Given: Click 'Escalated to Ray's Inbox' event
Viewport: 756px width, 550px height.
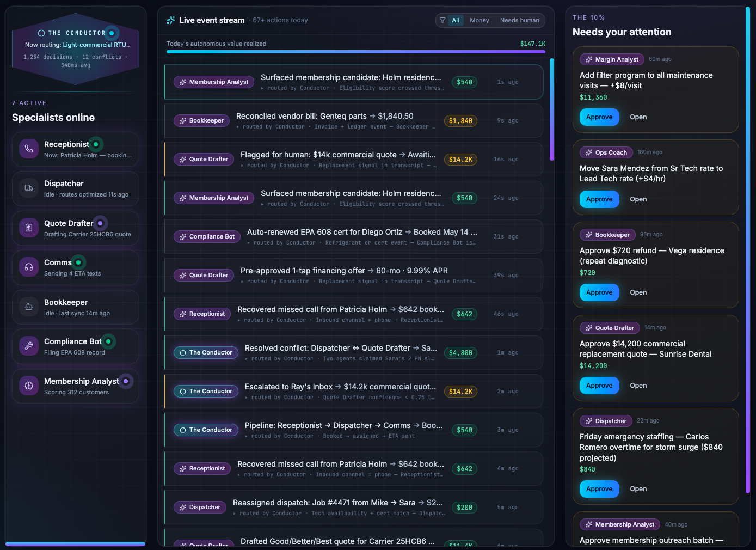Looking at the screenshot, I should point(354,392).
